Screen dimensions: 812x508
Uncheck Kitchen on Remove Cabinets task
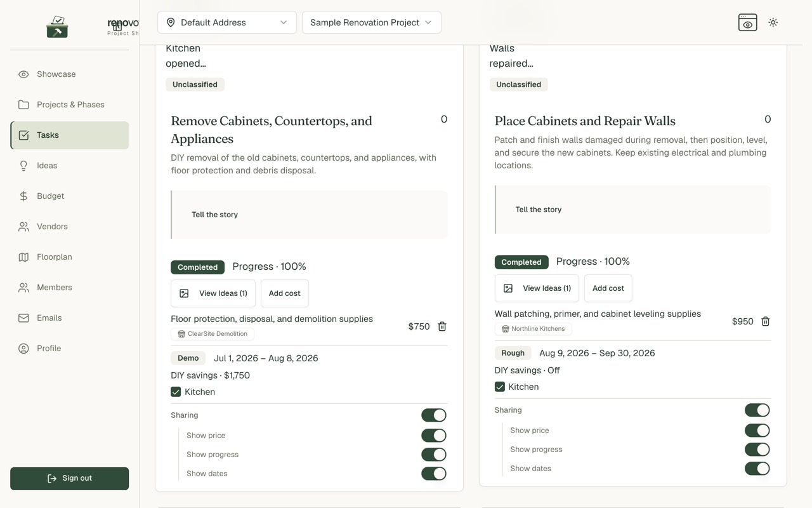point(176,392)
